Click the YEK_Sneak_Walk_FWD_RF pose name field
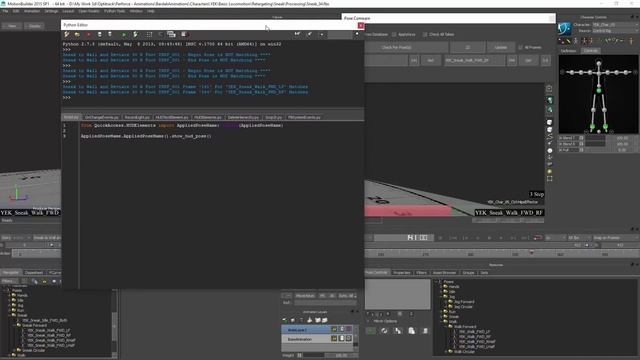Screen dimensions: 640x360 [x=474, y=60]
